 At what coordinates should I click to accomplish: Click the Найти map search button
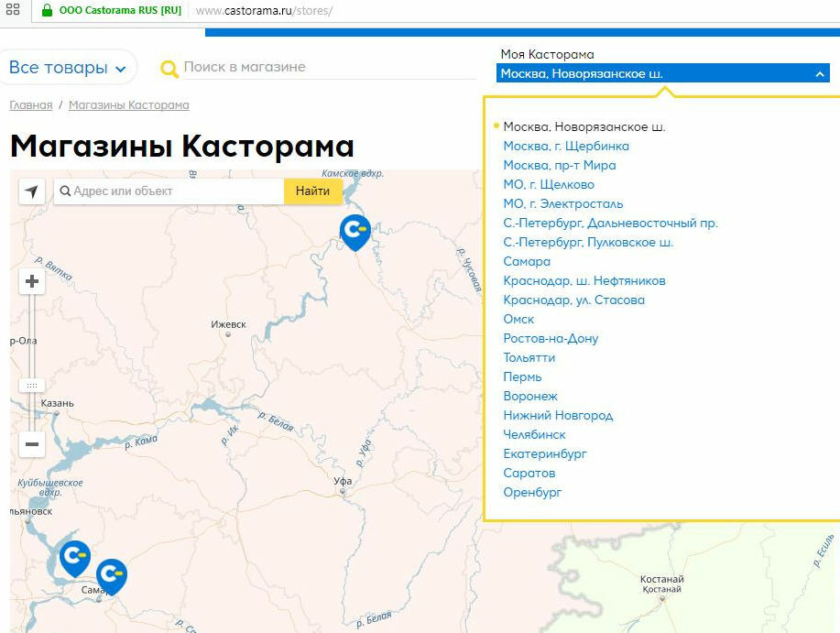coord(313,191)
